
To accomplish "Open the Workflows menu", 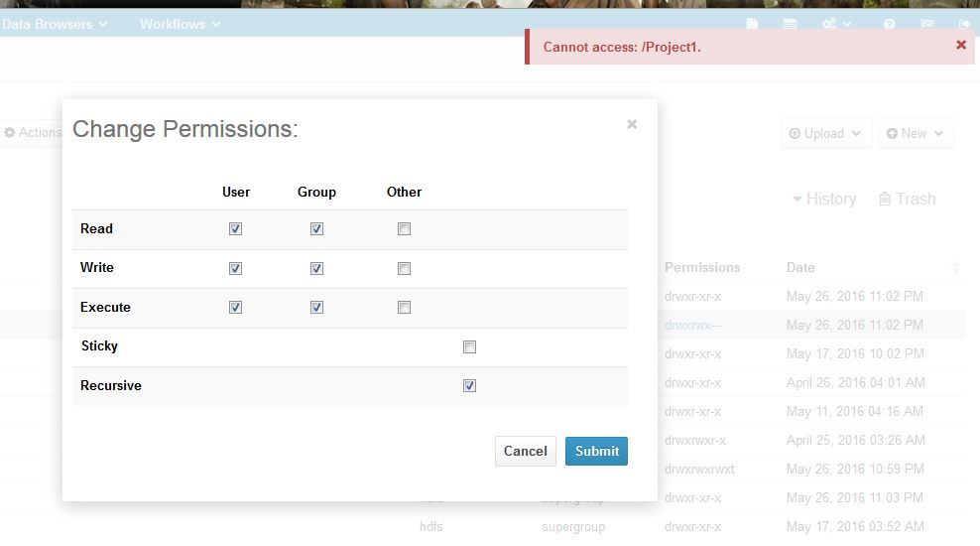I will (180, 24).
